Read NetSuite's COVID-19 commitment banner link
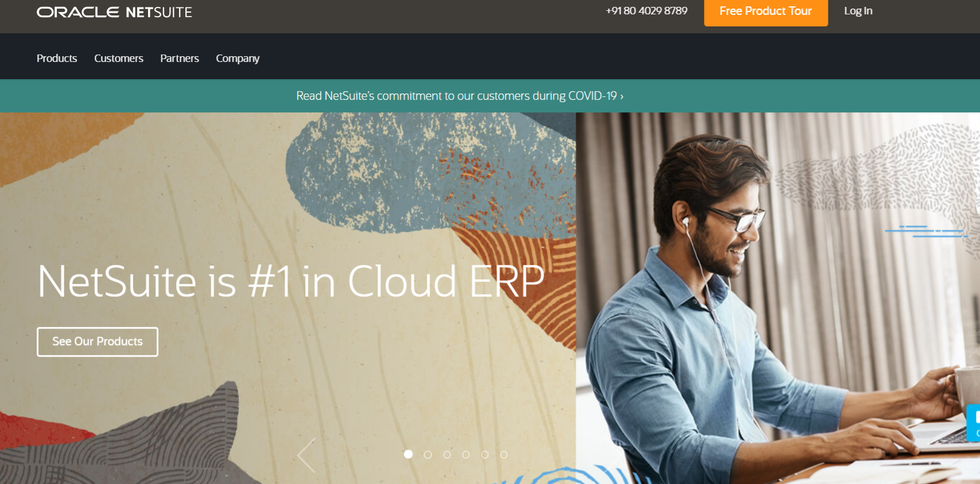This screenshot has height=484, width=980. tap(460, 96)
